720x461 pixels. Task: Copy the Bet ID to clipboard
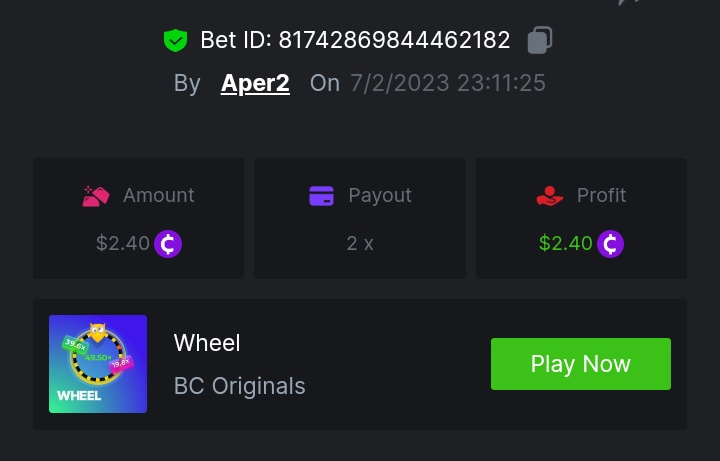540,40
